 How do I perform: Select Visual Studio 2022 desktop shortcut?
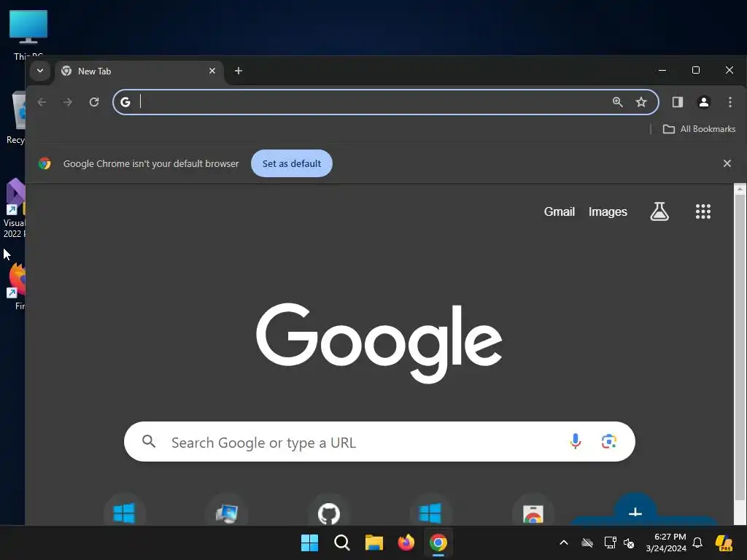(x=15, y=208)
